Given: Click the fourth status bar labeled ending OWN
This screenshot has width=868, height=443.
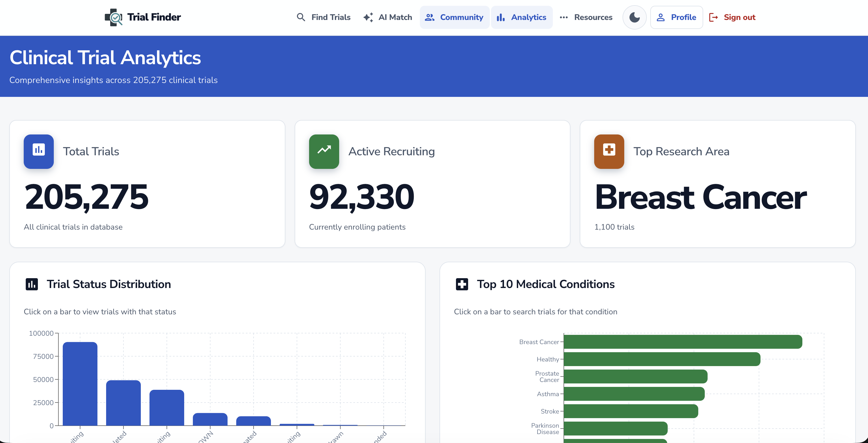Looking at the screenshot, I should tap(210, 419).
